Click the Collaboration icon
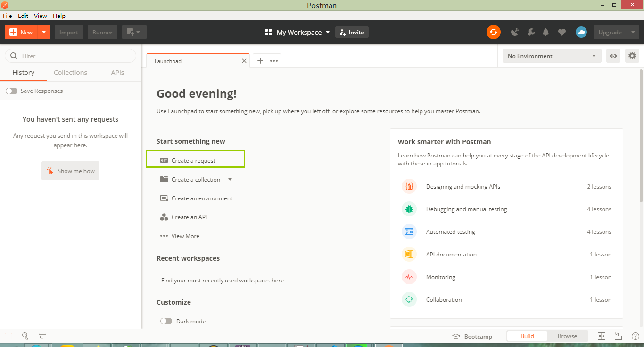The image size is (644, 347). click(x=409, y=299)
